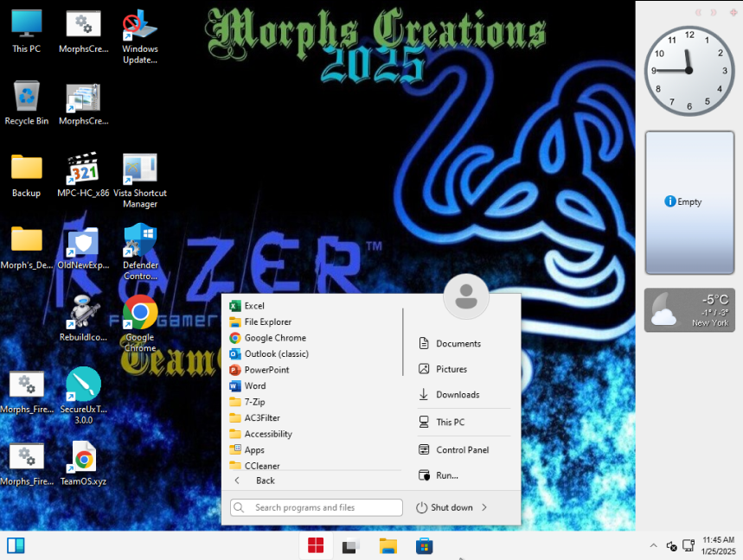Select the RebuildIco... desktop shortcut
Image resolution: width=743 pixels, height=560 pixels.
tap(83, 319)
